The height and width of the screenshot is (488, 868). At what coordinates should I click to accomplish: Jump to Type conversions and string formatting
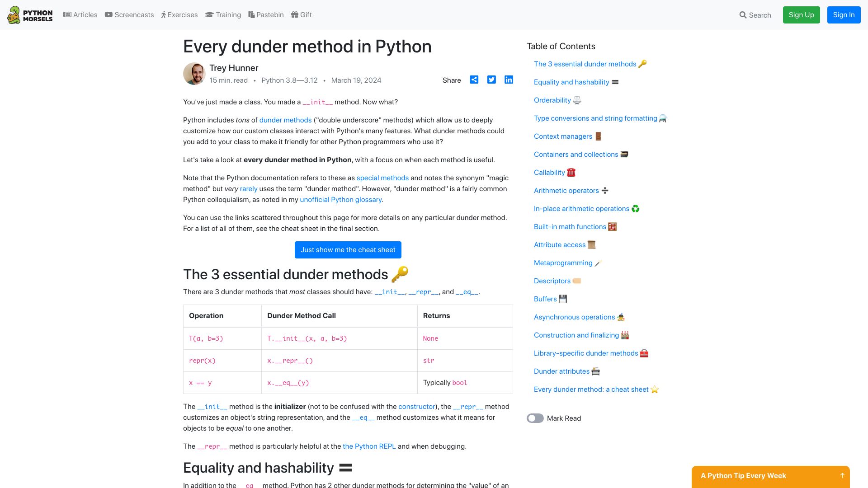tap(600, 118)
